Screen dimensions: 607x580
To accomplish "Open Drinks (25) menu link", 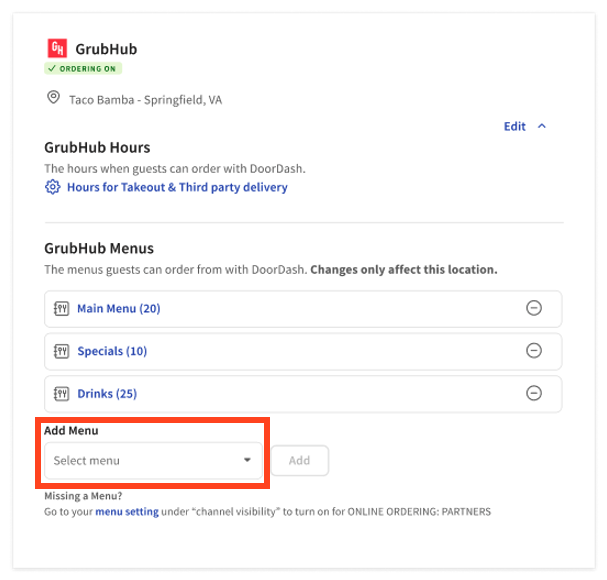I will tap(107, 393).
